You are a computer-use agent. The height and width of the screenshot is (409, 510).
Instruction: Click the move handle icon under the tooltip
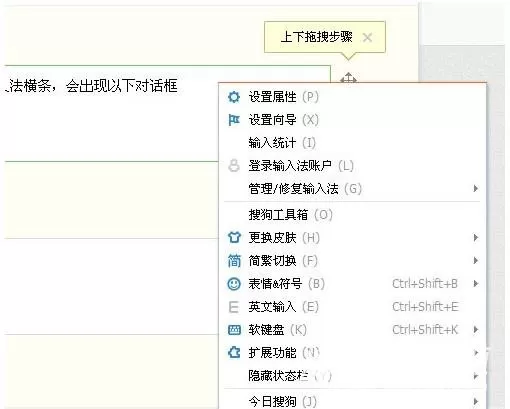348,78
